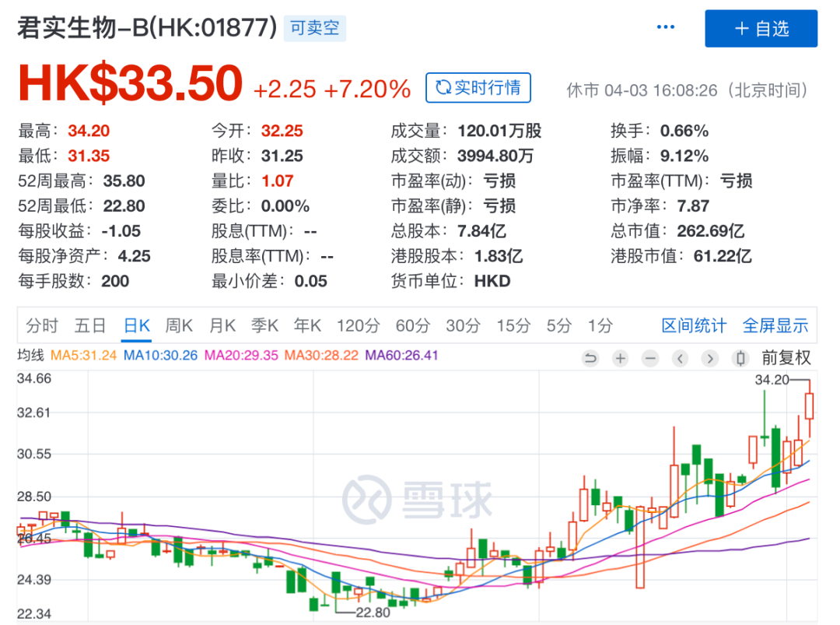Select the 周K chart tab
Screen dimensions: 840x625
[179, 325]
